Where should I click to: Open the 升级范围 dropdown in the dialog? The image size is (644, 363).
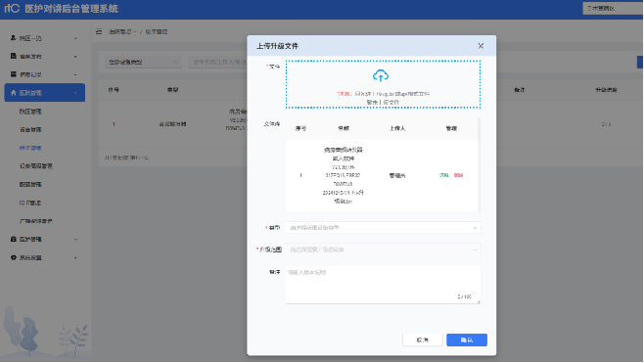(384, 250)
